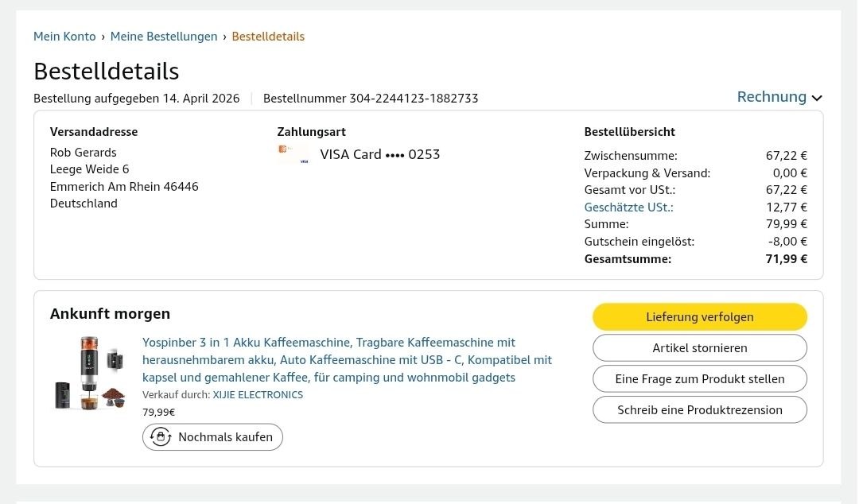
Task: Open the Geschätzte USt. link
Action: (628, 207)
